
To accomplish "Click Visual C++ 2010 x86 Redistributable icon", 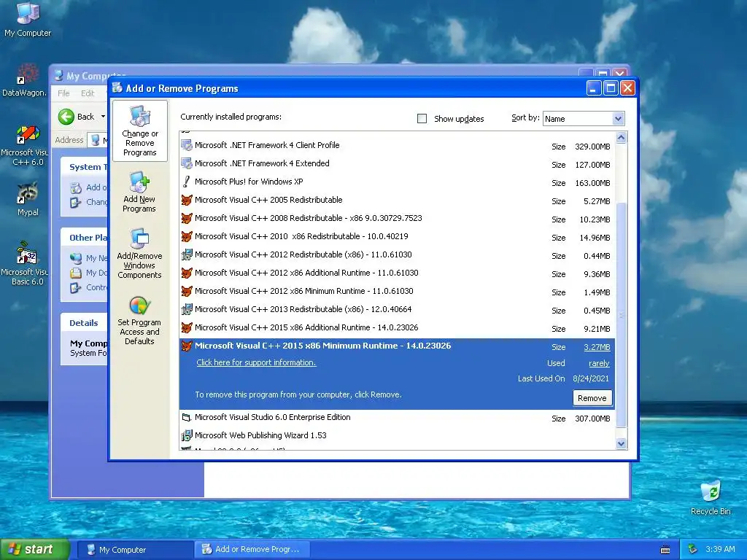I will (x=187, y=236).
